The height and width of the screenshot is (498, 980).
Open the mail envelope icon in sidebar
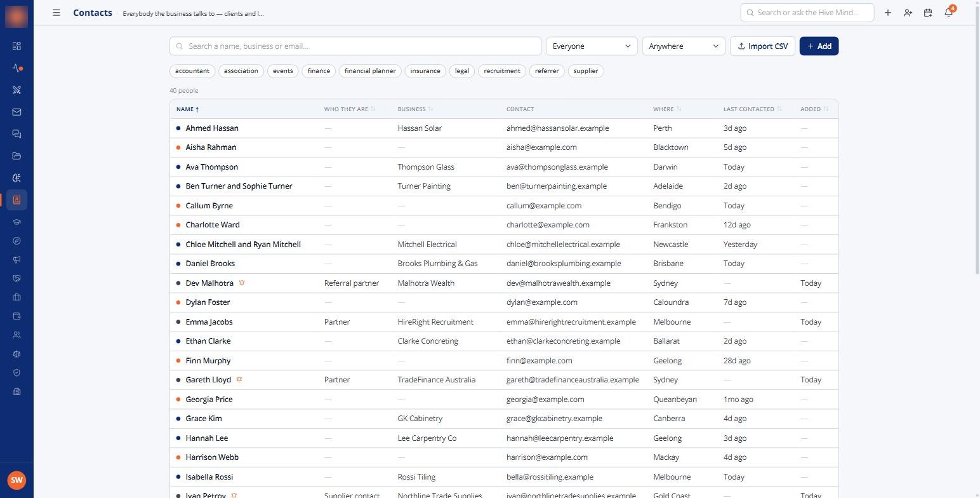pyautogui.click(x=17, y=112)
